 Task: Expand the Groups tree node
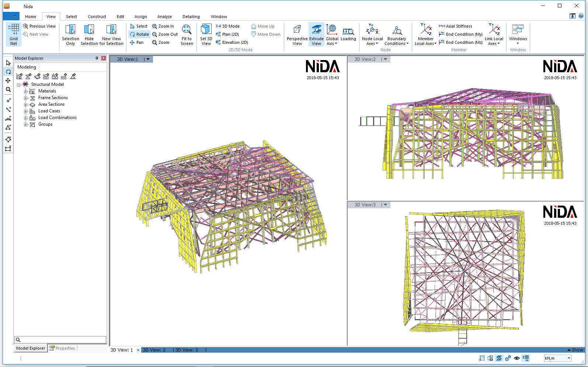pos(26,124)
